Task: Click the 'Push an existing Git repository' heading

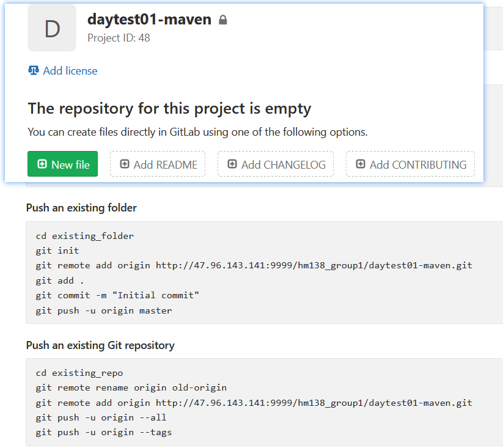Action: pyautogui.click(x=100, y=345)
